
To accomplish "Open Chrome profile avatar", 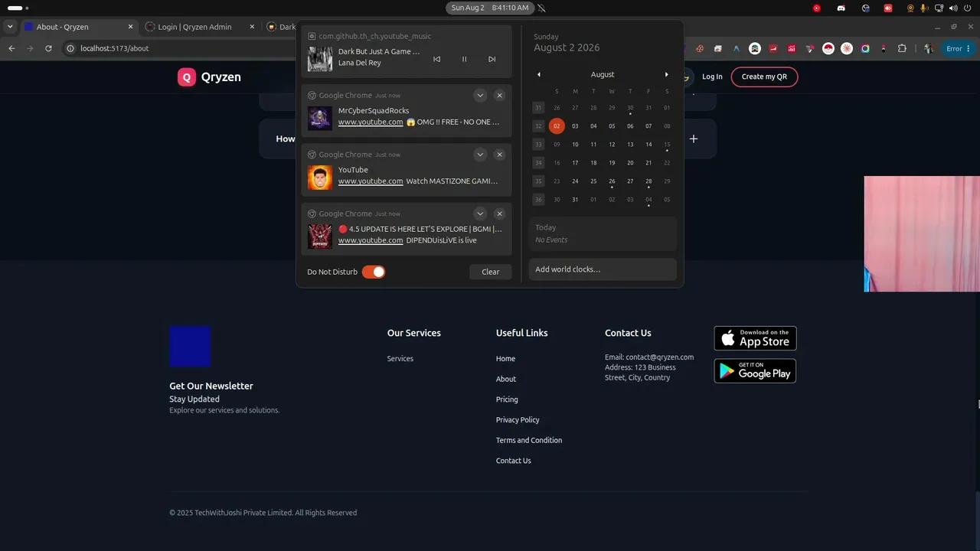I will pyautogui.click(x=929, y=48).
